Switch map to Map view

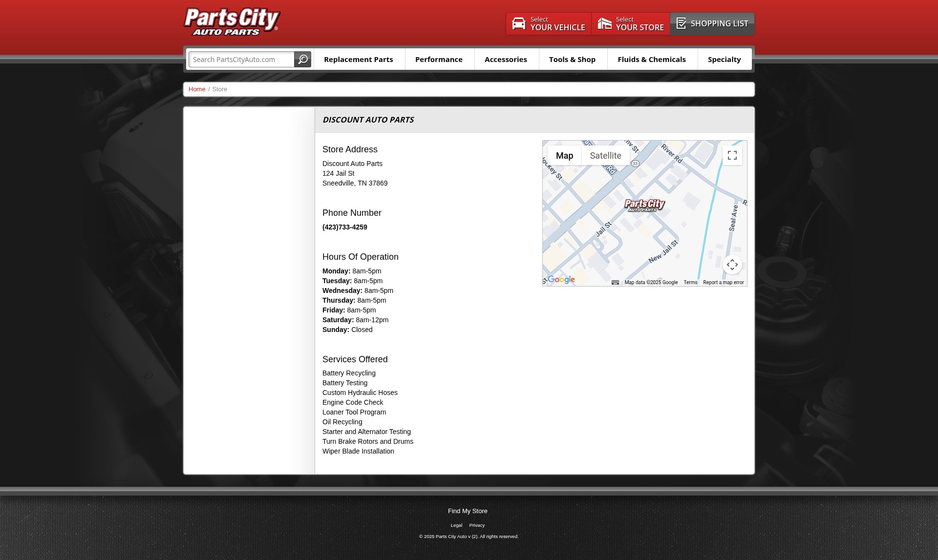tap(564, 155)
